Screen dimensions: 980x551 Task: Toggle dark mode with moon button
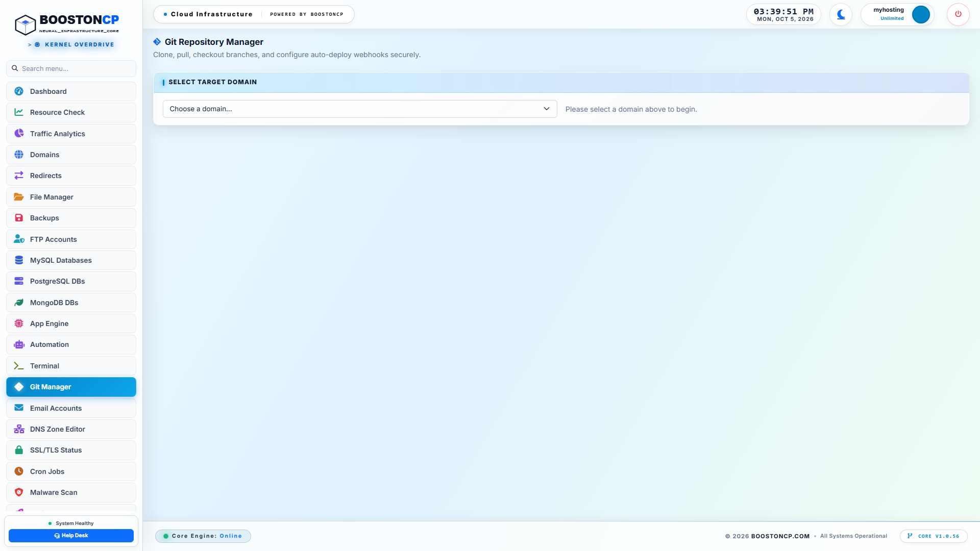841,14
